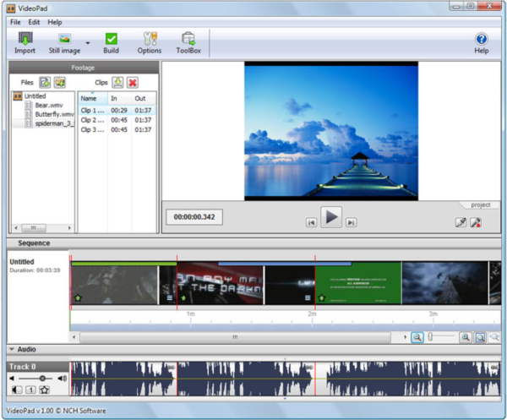Select the Untitled project tree node
The height and width of the screenshot is (420, 507).
pos(35,96)
